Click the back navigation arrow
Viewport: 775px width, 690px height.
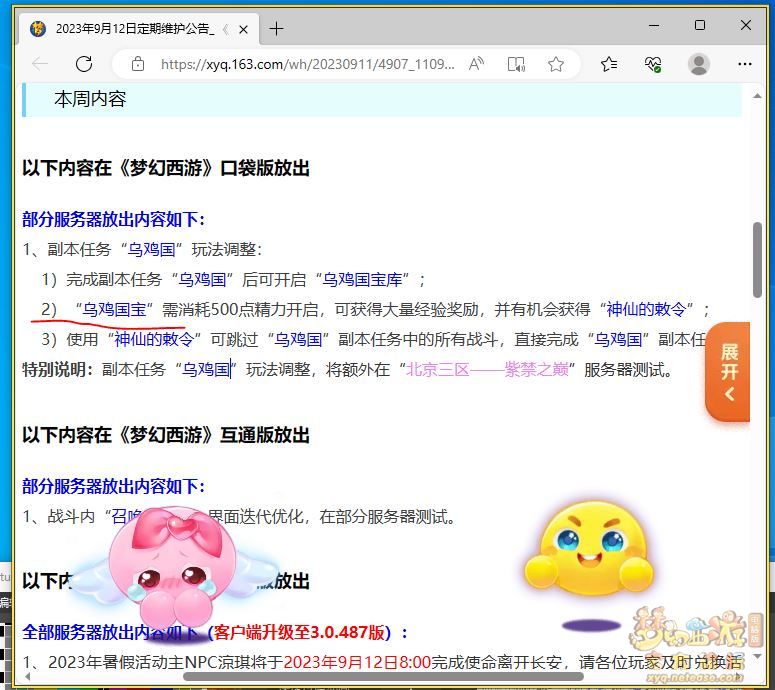tap(40, 64)
